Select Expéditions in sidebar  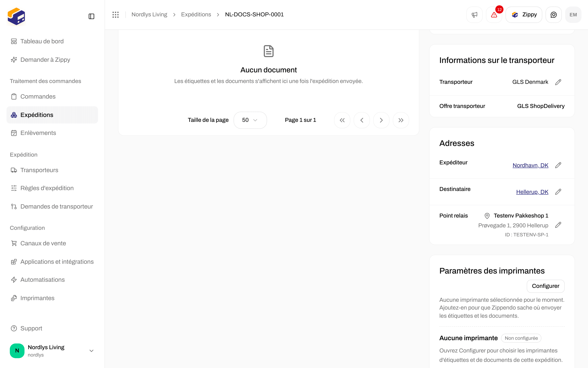pos(52,115)
